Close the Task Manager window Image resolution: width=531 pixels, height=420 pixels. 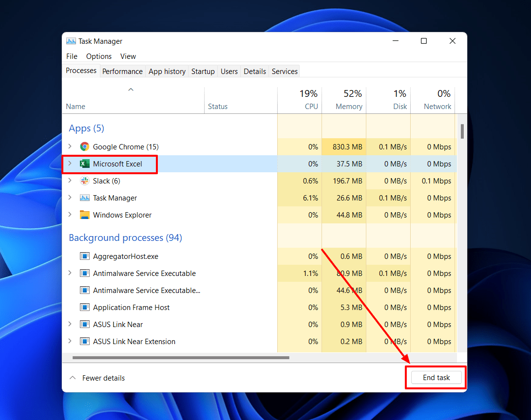[453, 41]
